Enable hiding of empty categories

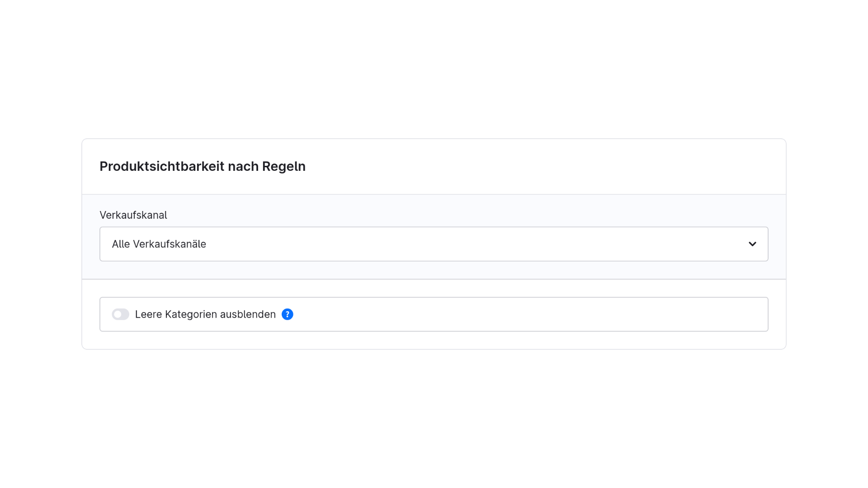click(120, 314)
